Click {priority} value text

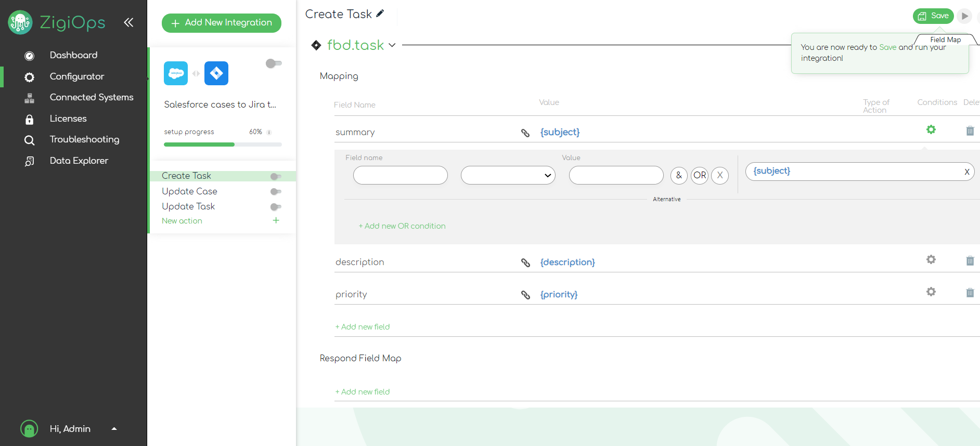tap(559, 294)
